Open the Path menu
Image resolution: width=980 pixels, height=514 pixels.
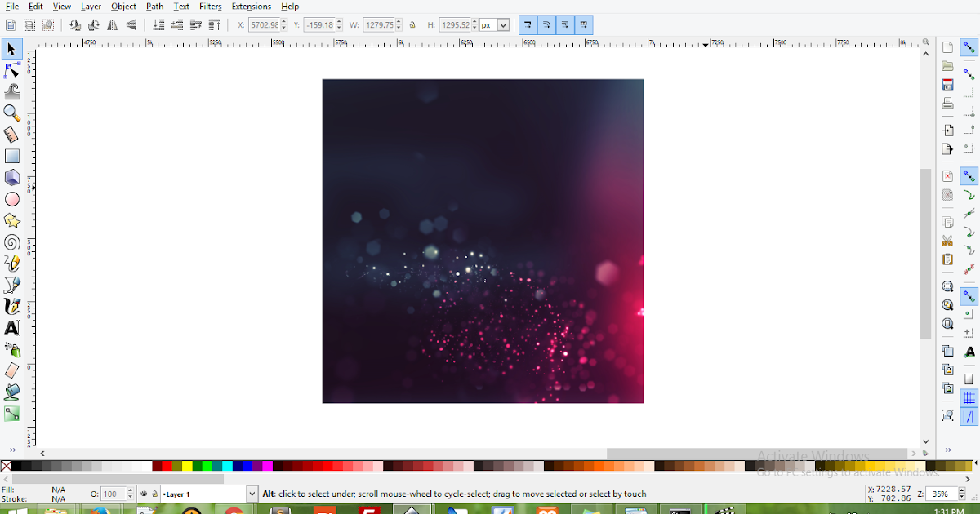pyautogui.click(x=155, y=7)
